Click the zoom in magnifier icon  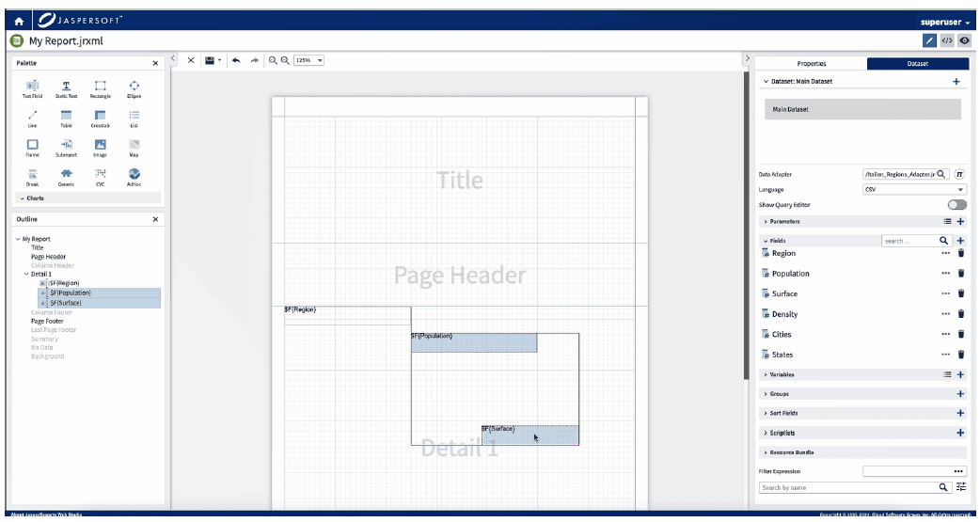tap(285, 60)
